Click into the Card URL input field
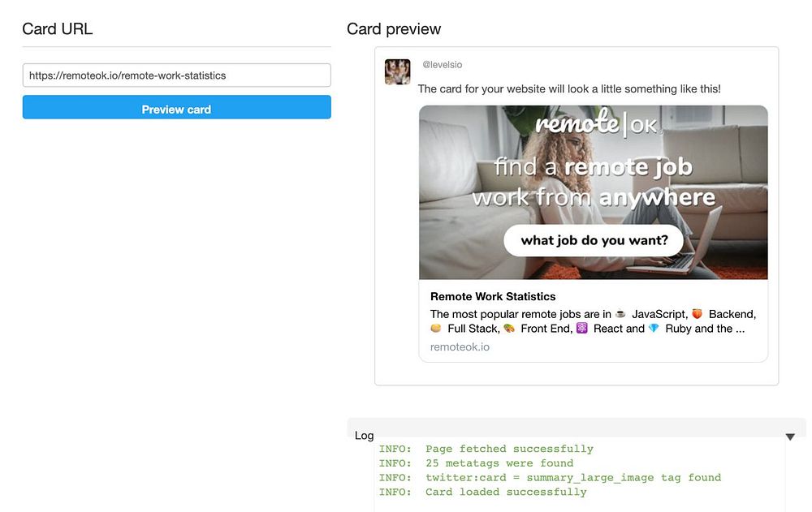 coord(176,75)
